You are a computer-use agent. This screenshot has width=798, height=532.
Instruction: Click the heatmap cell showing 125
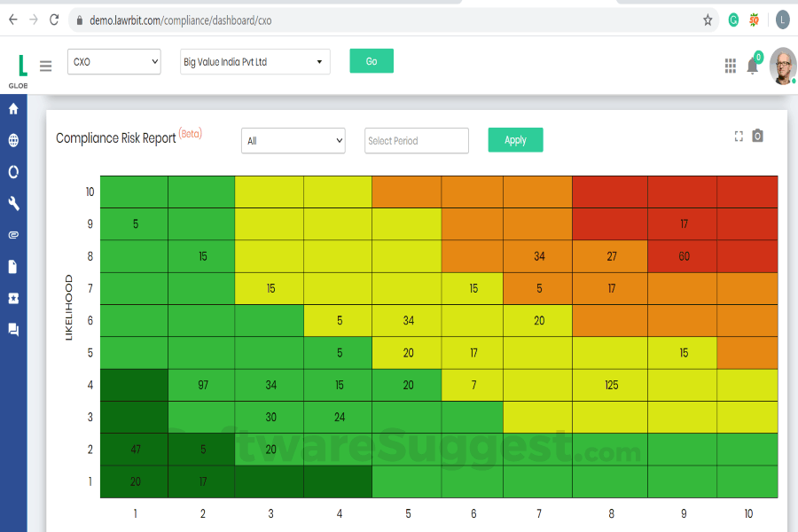(610, 385)
